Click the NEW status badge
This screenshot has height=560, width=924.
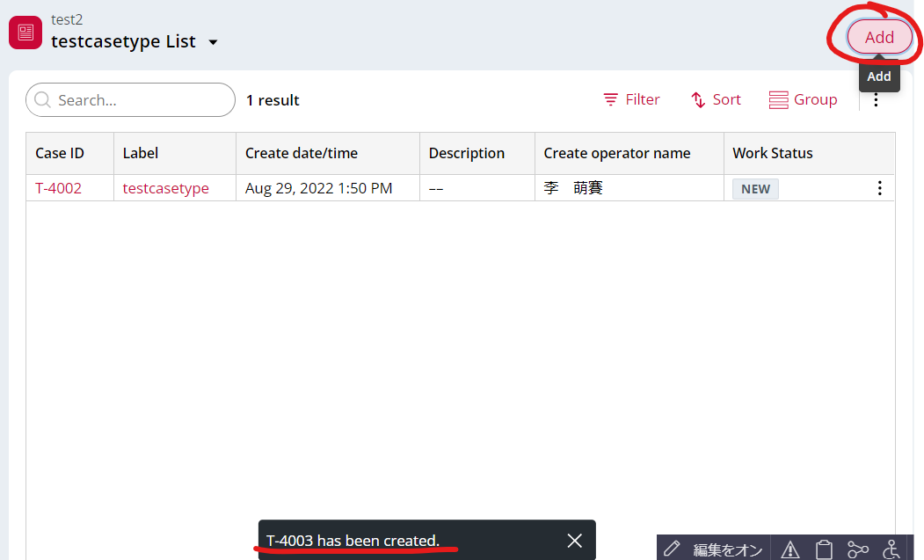[x=755, y=189]
